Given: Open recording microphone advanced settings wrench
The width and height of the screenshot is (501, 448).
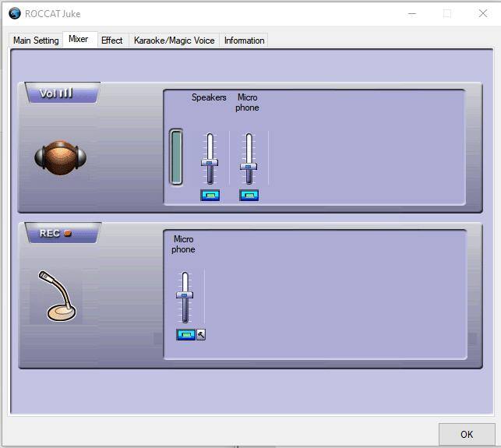Looking at the screenshot, I should tap(201, 335).
